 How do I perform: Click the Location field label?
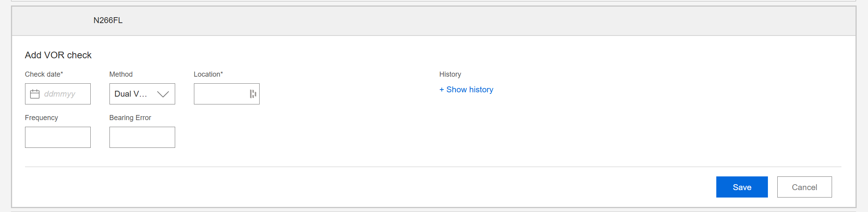tap(208, 74)
